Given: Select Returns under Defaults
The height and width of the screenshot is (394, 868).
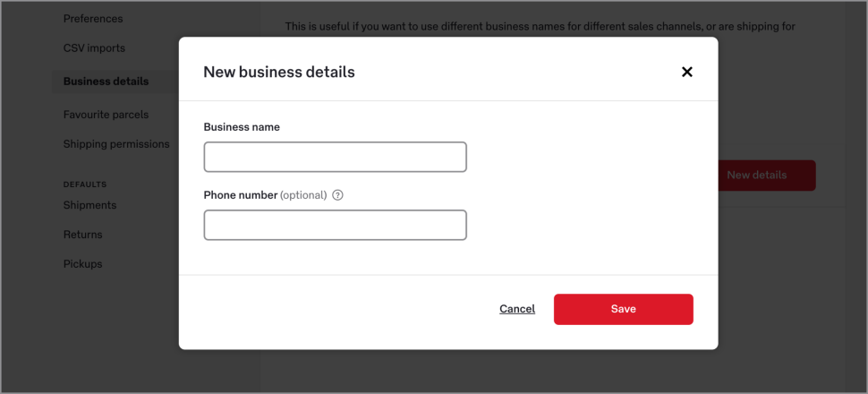Looking at the screenshot, I should click(x=82, y=235).
